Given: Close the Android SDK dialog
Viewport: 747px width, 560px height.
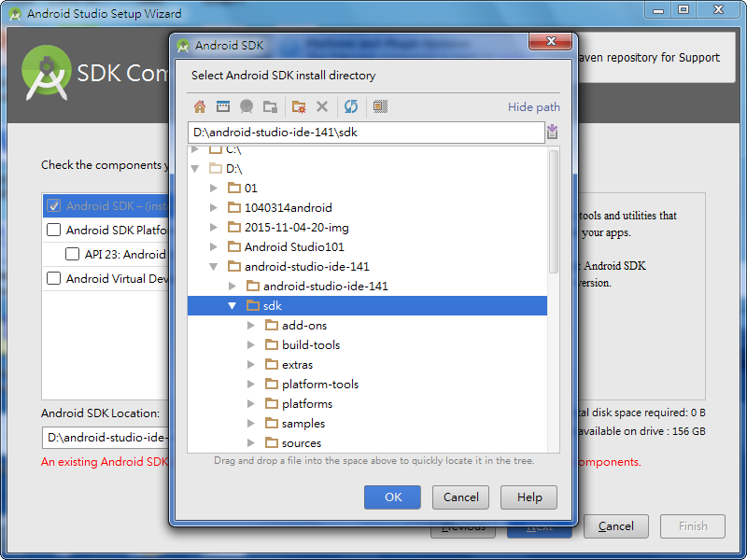Looking at the screenshot, I should [550, 41].
